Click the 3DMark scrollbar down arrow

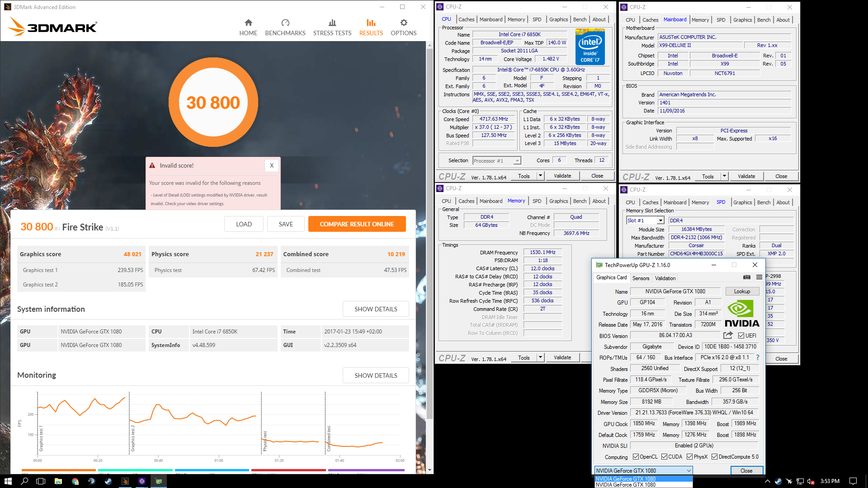tap(429, 470)
